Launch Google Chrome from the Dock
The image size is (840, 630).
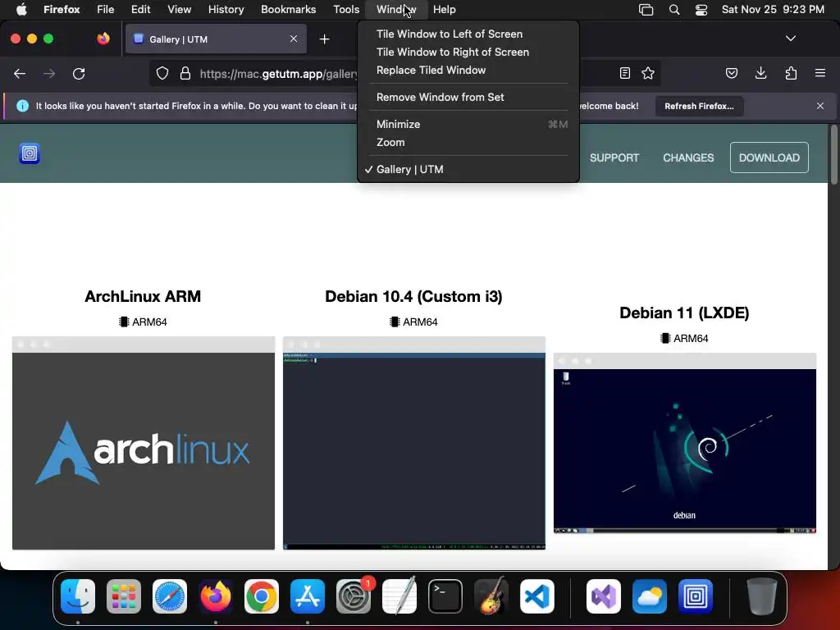tap(262, 596)
